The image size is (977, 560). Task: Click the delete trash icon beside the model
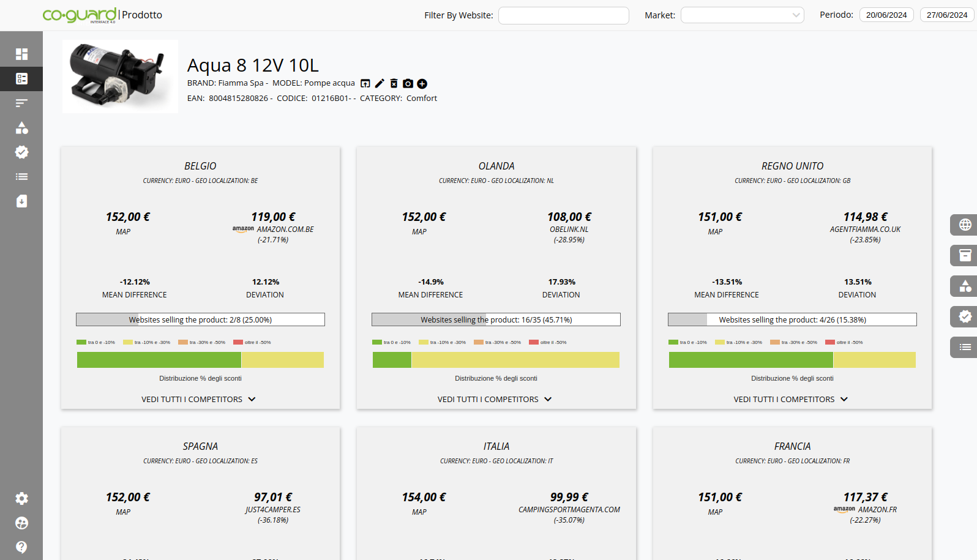(x=394, y=84)
